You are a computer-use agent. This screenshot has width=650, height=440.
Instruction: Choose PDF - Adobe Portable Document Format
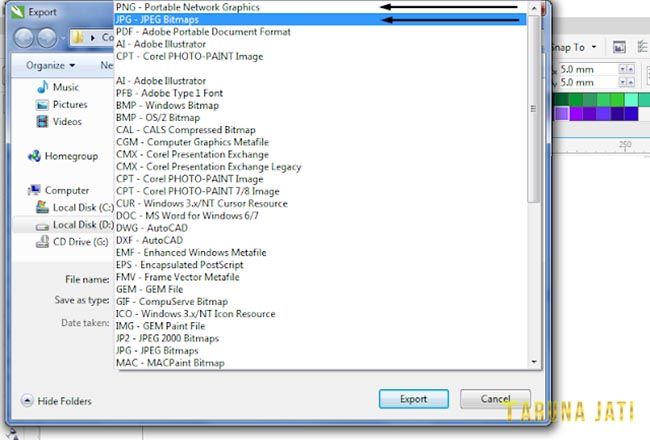pos(320,32)
